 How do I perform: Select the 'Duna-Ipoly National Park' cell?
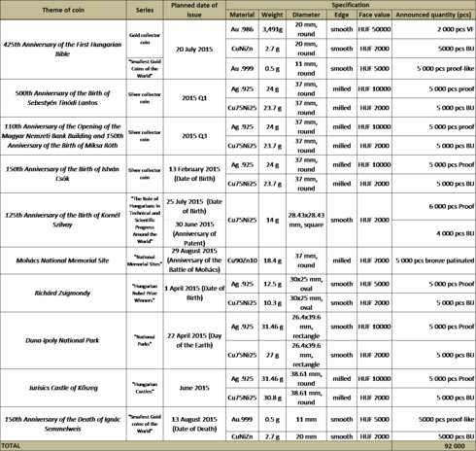[63, 340]
